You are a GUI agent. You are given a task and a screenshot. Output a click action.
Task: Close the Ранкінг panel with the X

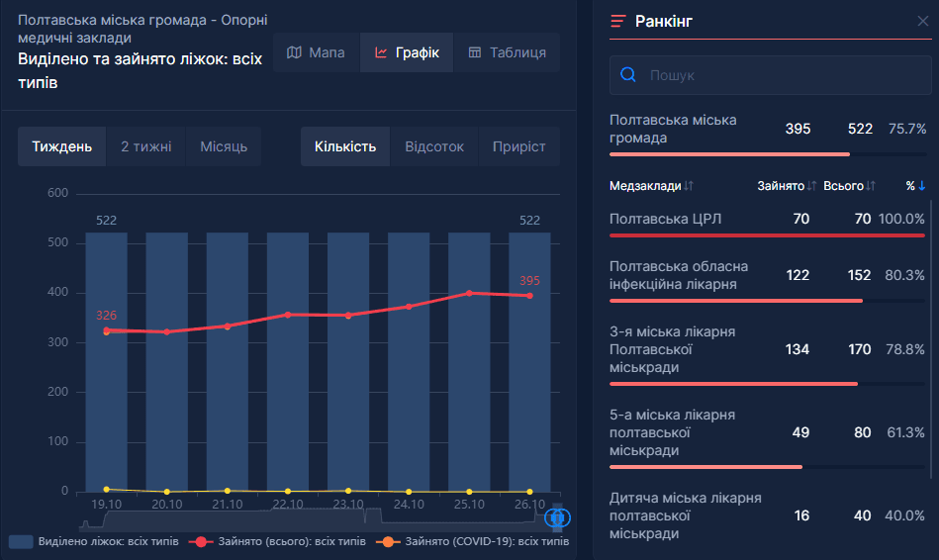pos(923,21)
